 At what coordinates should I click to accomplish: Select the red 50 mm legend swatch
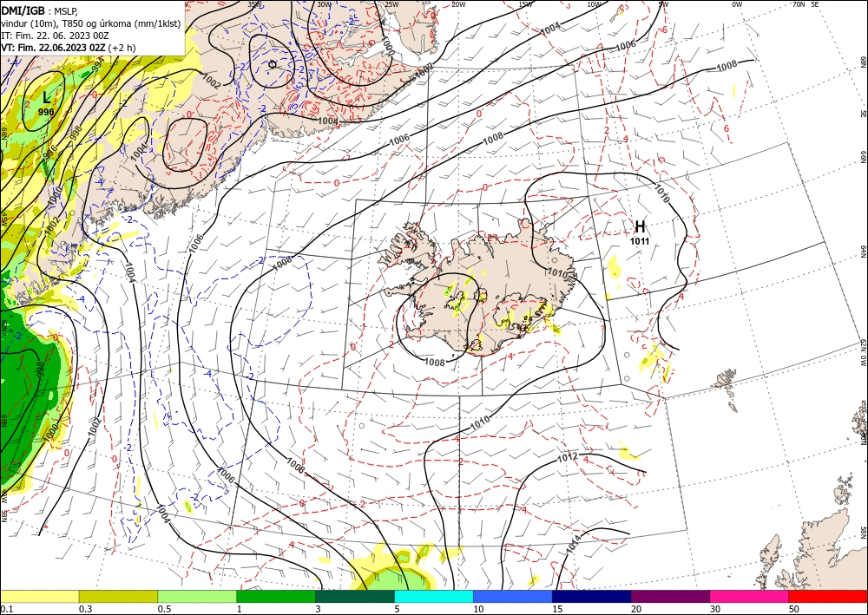[x=828, y=596]
